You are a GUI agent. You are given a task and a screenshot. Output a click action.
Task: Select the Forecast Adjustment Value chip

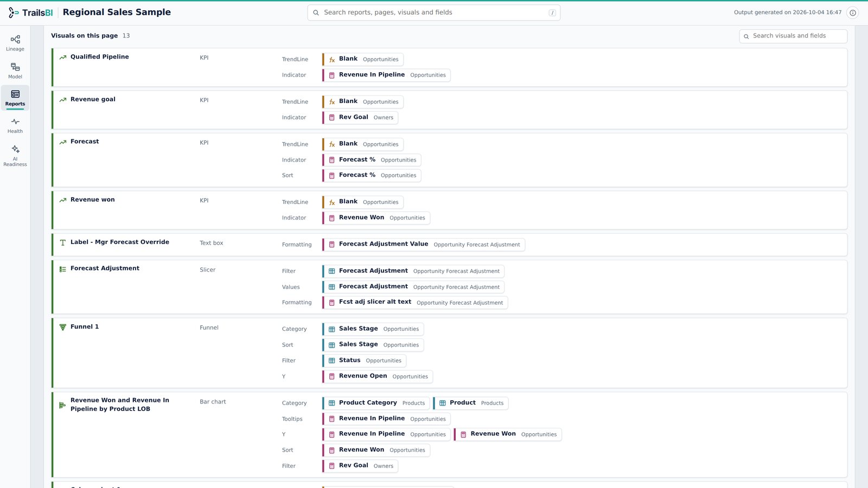point(424,245)
